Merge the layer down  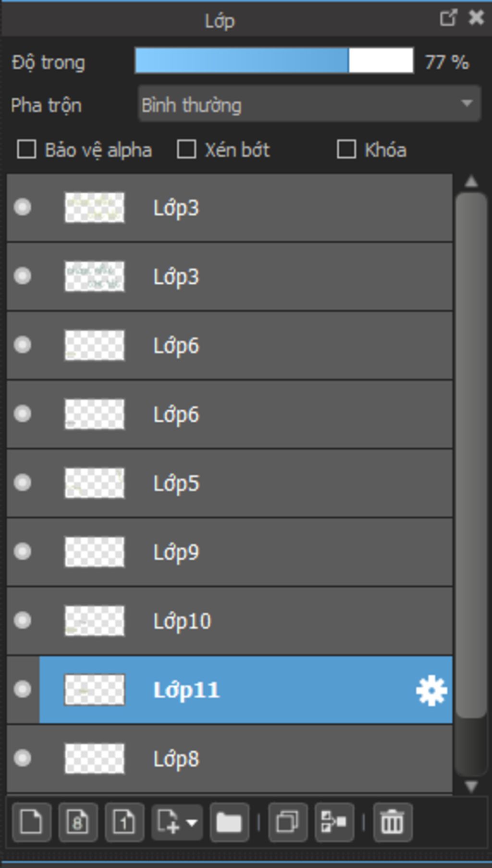[x=334, y=822]
